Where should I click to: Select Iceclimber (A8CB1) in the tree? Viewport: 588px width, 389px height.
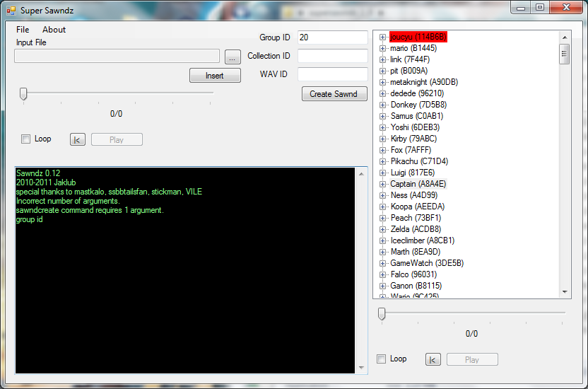coord(422,240)
